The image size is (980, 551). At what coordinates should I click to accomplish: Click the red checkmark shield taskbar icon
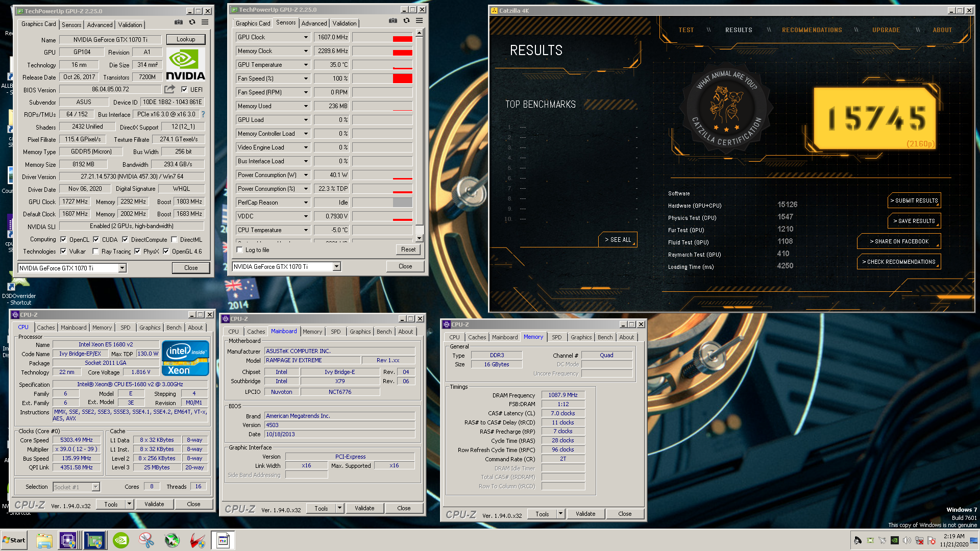pyautogui.click(x=198, y=540)
